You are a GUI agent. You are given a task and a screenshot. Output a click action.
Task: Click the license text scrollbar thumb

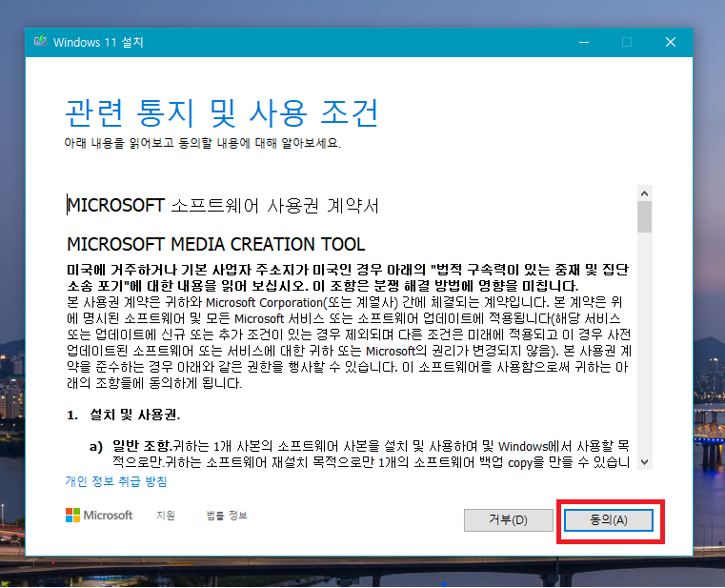pos(645,217)
